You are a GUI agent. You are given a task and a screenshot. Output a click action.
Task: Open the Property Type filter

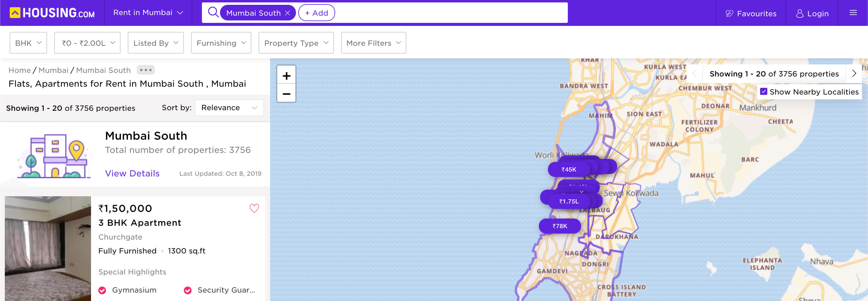[x=296, y=43]
